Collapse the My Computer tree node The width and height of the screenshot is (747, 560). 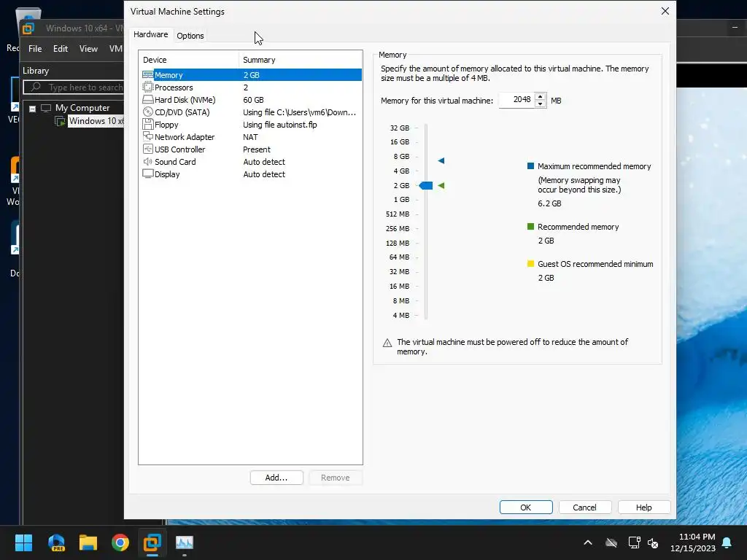(32, 109)
